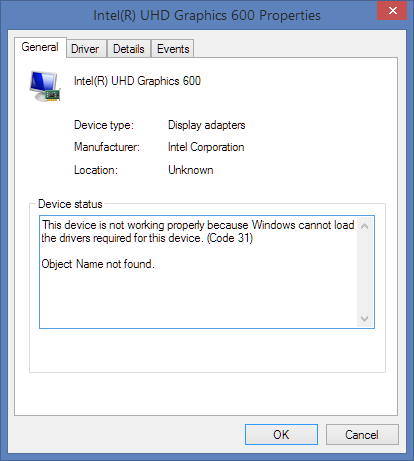
Task: Close the Properties dialog with the X
Action: (392, 11)
